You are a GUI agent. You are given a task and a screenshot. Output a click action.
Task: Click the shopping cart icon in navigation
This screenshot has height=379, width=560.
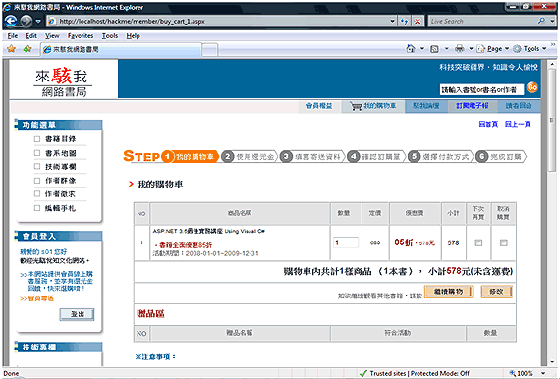(356, 106)
